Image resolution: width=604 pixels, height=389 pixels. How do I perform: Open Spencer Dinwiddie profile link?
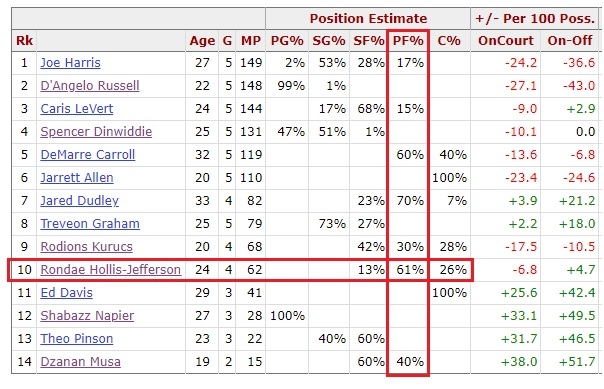96,132
